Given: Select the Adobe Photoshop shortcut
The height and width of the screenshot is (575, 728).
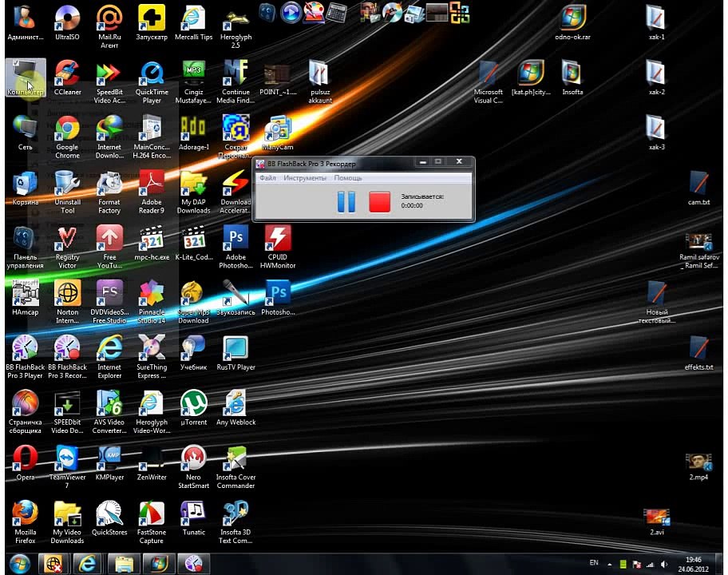Looking at the screenshot, I should [235, 247].
